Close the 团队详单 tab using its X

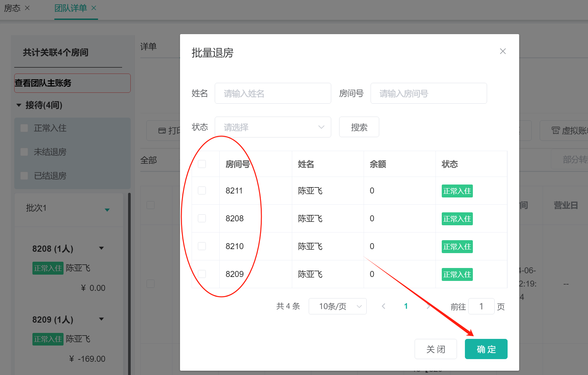coord(94,8)
